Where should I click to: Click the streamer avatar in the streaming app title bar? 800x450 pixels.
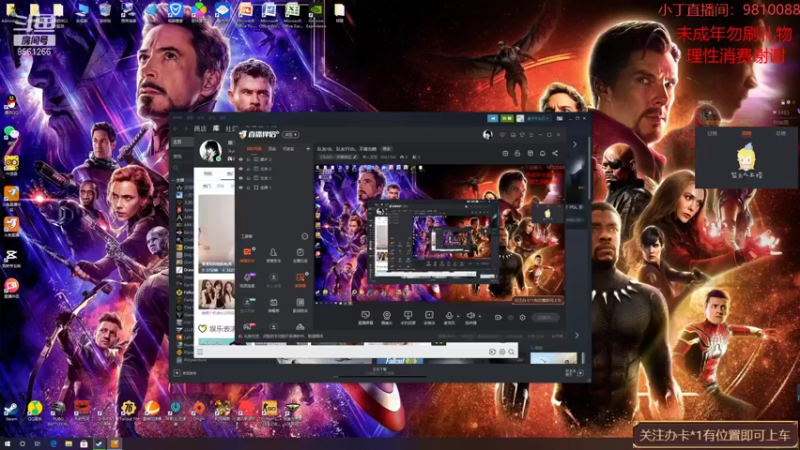pos(488,135)
